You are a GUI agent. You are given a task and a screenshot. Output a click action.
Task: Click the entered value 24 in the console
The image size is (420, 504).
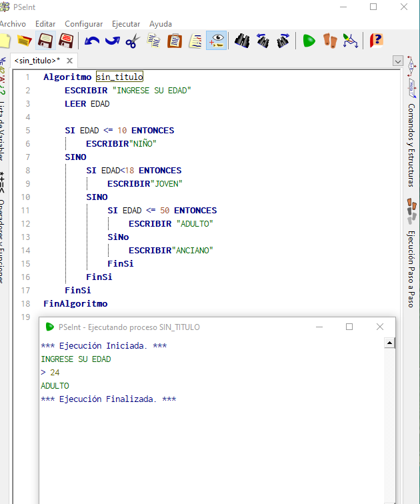pos(55,373)
